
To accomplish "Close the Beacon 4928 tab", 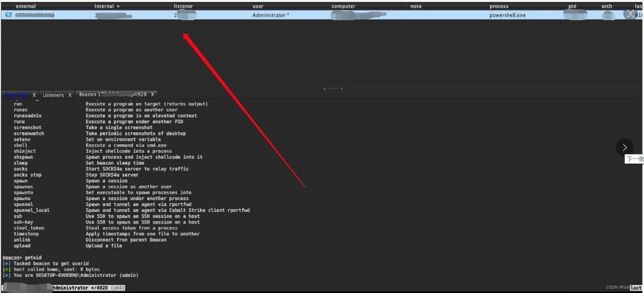I will (153, 95).
